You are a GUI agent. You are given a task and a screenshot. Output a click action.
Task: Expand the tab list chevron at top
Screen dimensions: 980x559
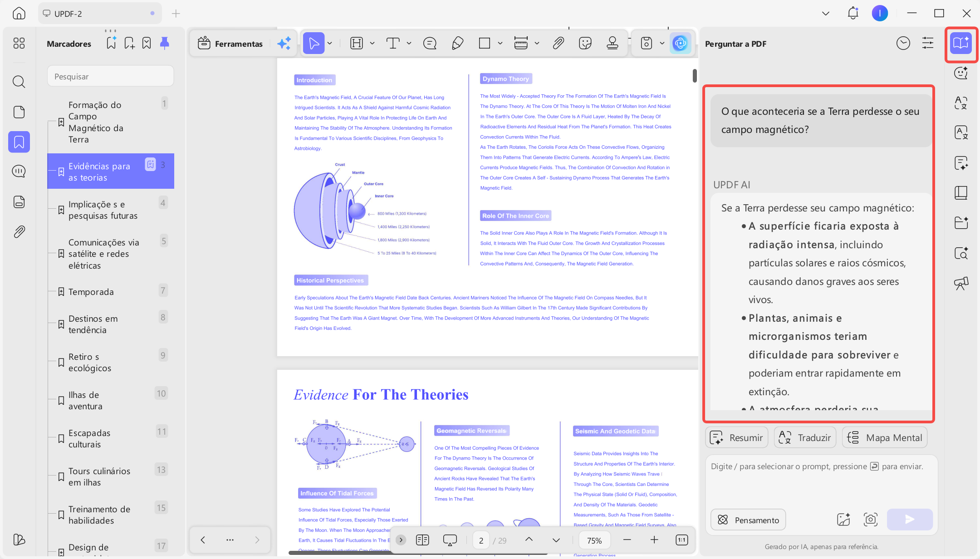826,14
